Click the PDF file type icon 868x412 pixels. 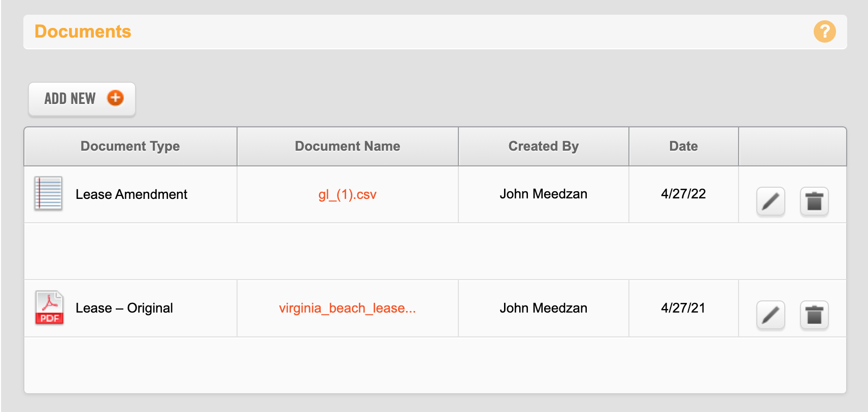(49, 307)
